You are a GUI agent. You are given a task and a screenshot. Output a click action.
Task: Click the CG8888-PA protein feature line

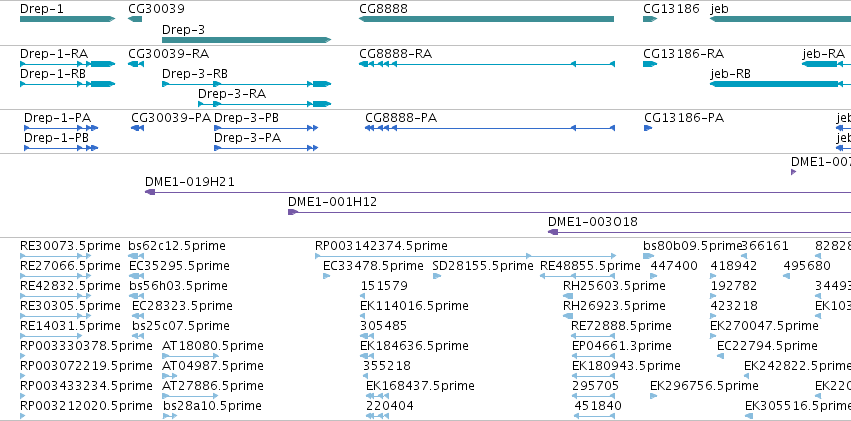(x=490, y=128)
